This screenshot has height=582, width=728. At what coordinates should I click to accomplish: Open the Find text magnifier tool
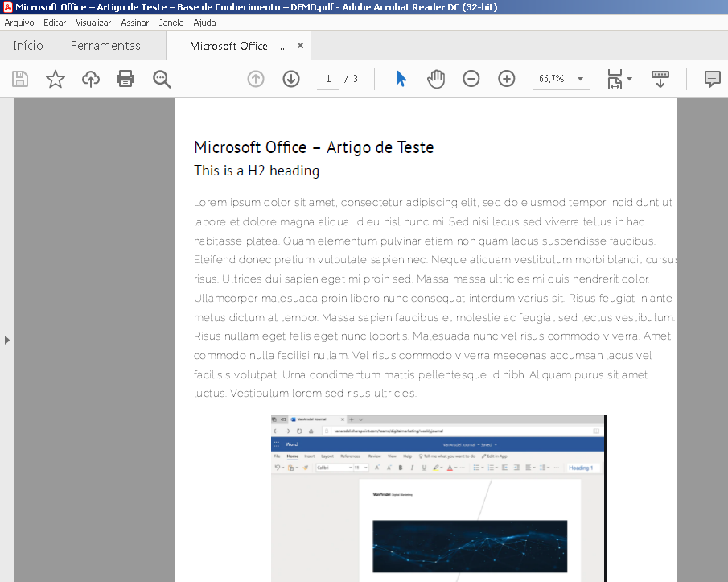click(x=162, y=79)
